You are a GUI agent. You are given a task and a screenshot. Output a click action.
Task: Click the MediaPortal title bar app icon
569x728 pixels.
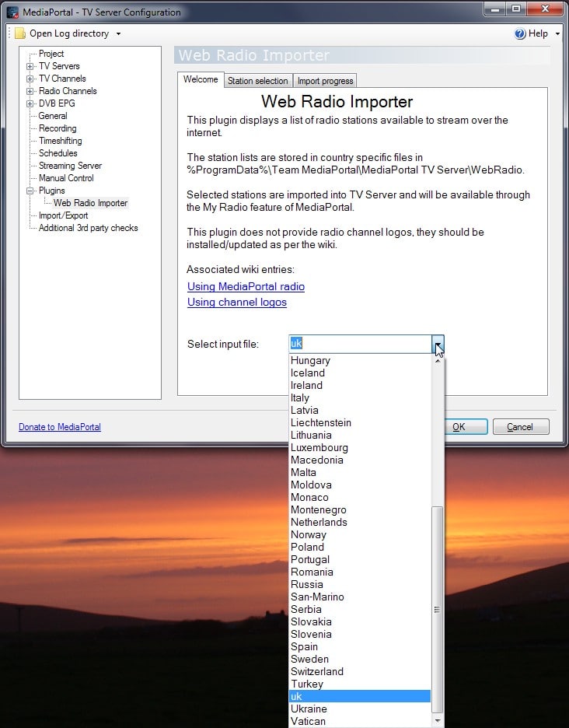click(x=13, y=12)
